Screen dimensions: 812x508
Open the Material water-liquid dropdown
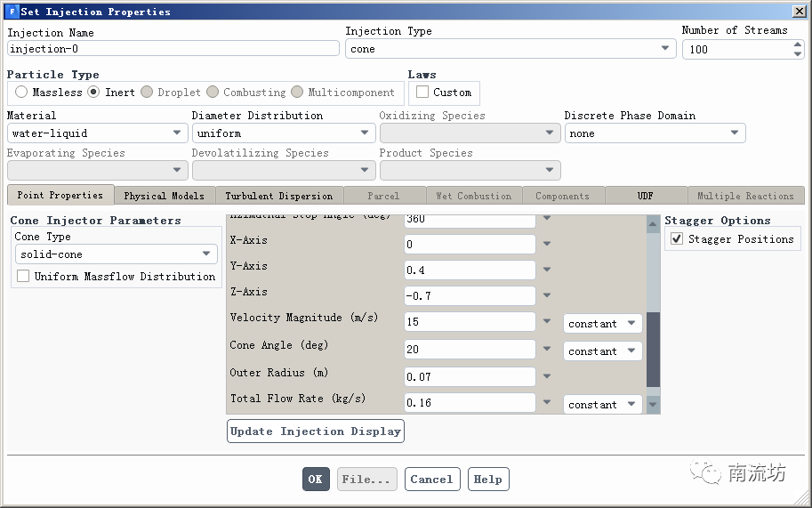(98, 133)
